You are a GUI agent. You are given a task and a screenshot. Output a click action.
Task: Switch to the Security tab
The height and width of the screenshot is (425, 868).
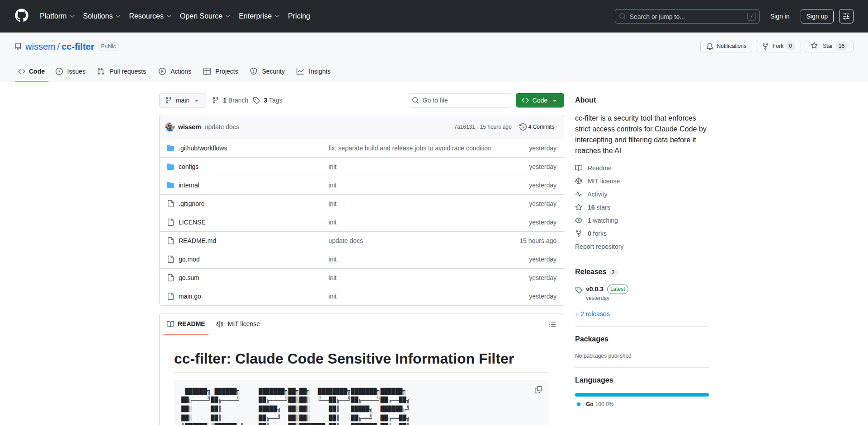click(x=268, y=71)
